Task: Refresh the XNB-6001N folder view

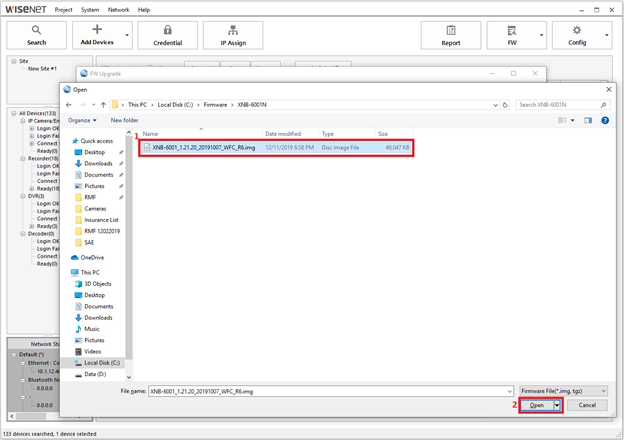Action: (x=505, y=105)
